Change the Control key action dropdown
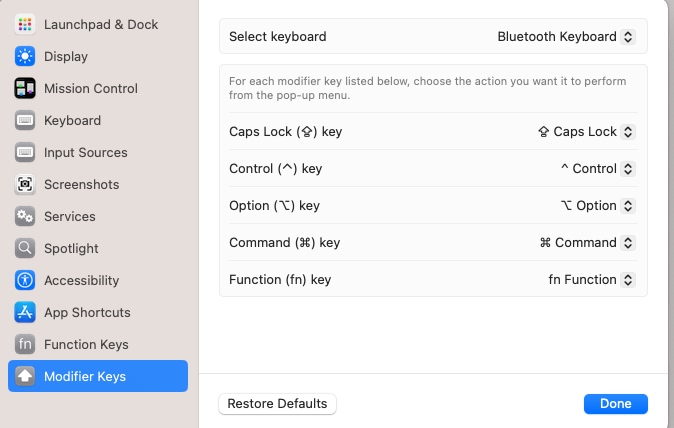The image size is (674, 428). 597,169
